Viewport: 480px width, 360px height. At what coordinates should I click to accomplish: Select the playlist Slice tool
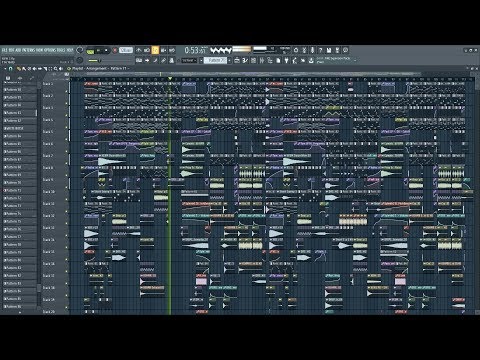[45, 68]
